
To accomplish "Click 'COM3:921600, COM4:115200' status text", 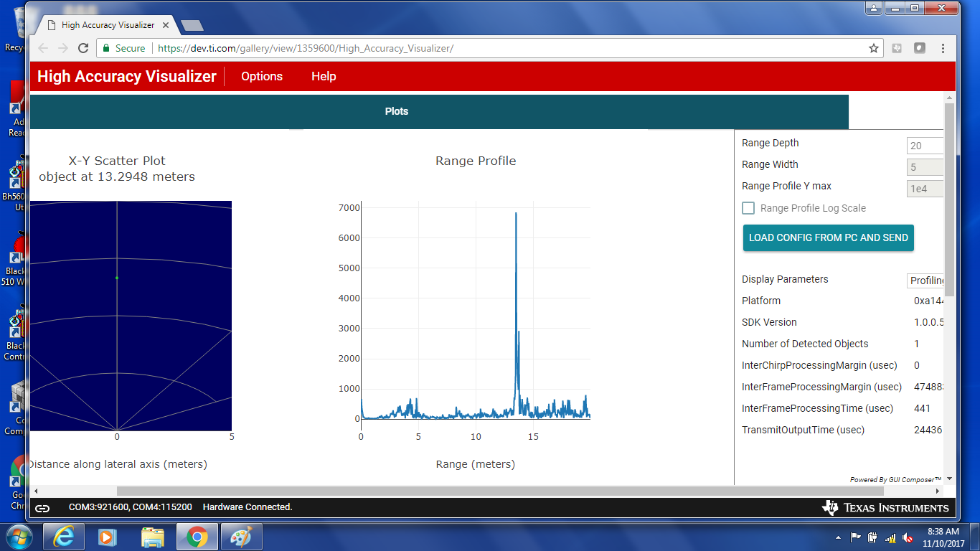I will (x=131, y=507).
